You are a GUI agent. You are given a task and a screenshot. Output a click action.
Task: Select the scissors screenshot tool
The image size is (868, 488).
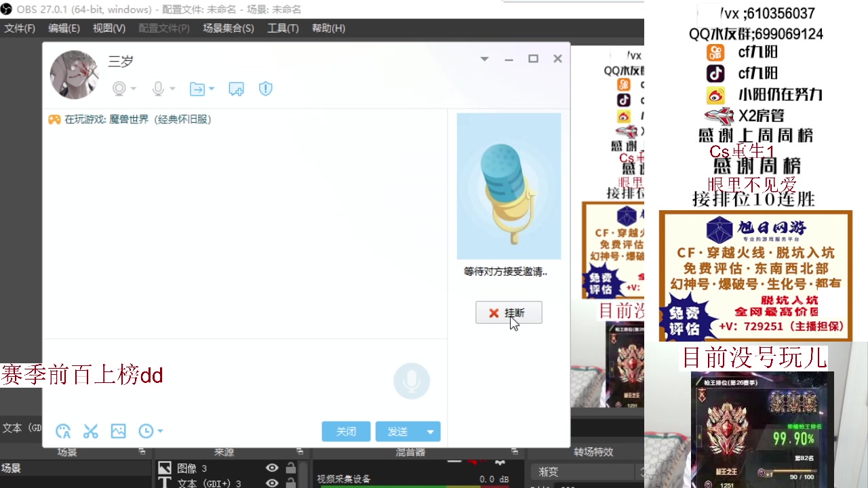tap(91, 431)
